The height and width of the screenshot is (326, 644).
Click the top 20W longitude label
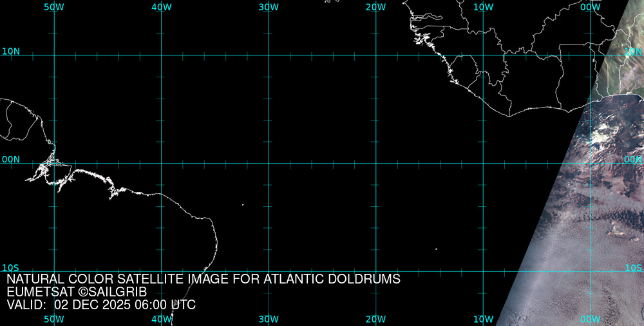coord(375,6)
